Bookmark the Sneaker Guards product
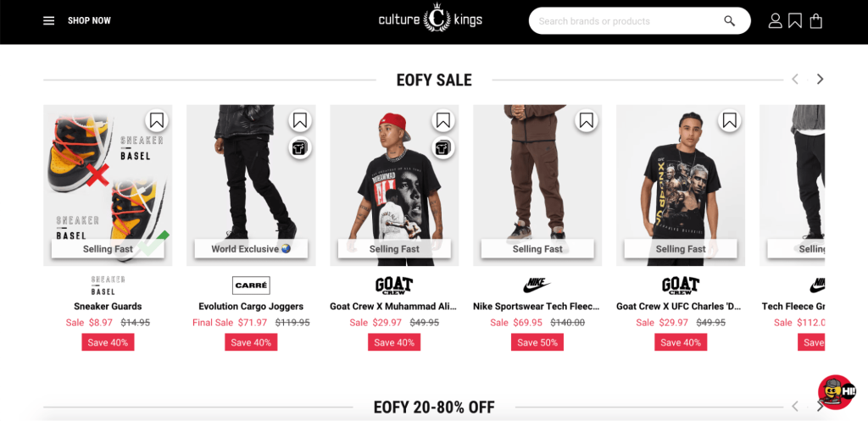Screen dimensions: 868x421 point(156,120)
